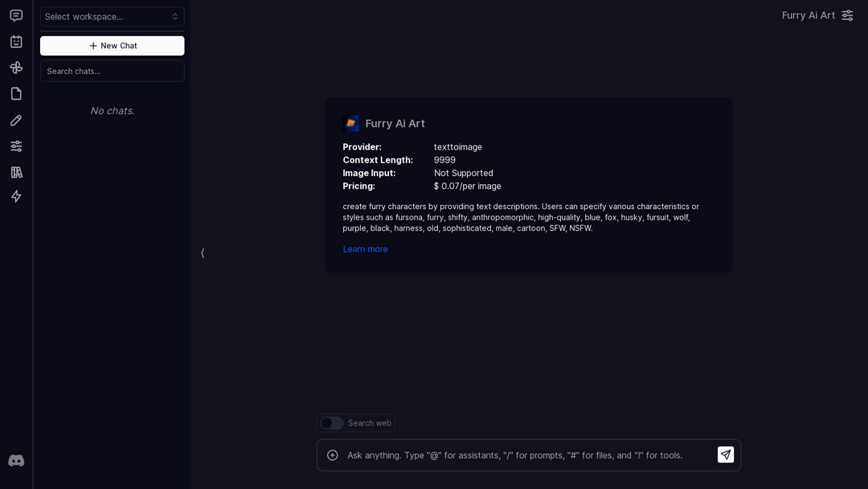Click the send message arrow icon
This screenshot has width=868, height=489.
[x=725, y=455]
